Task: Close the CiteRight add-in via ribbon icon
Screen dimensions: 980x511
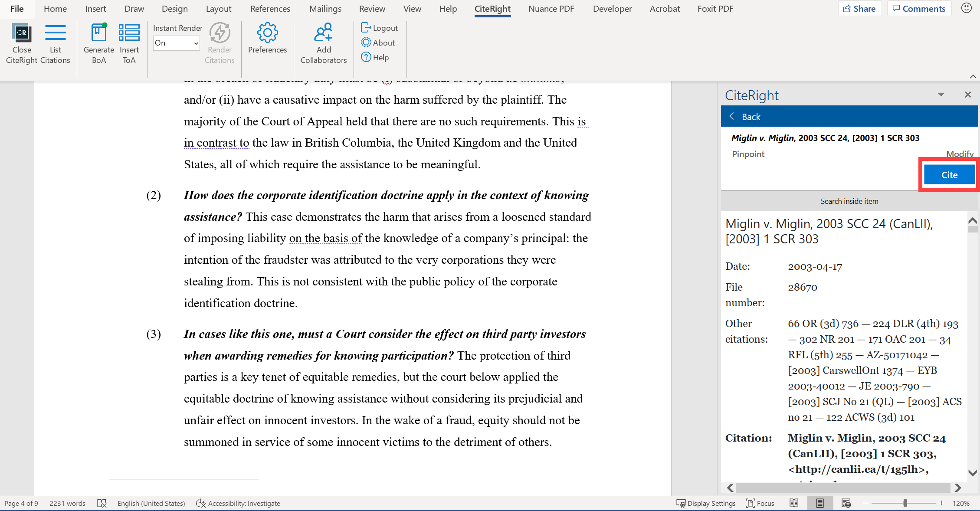Action: tap(22, 43)
